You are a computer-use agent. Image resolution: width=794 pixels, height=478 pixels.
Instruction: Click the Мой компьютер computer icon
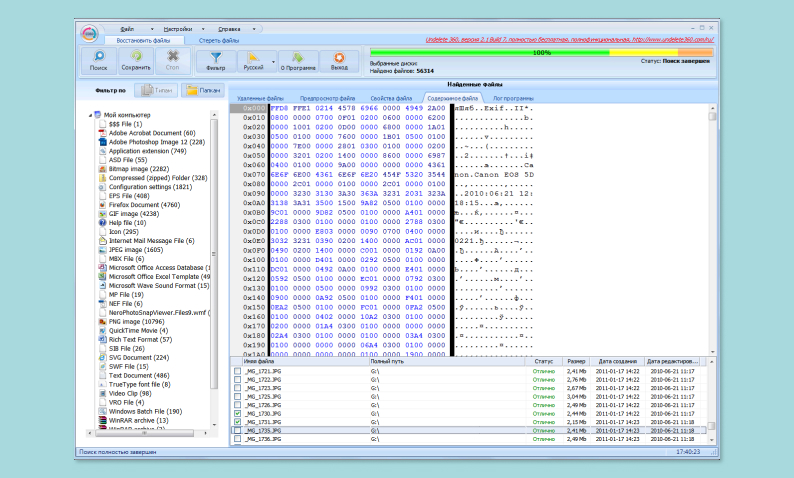point(98,115)
